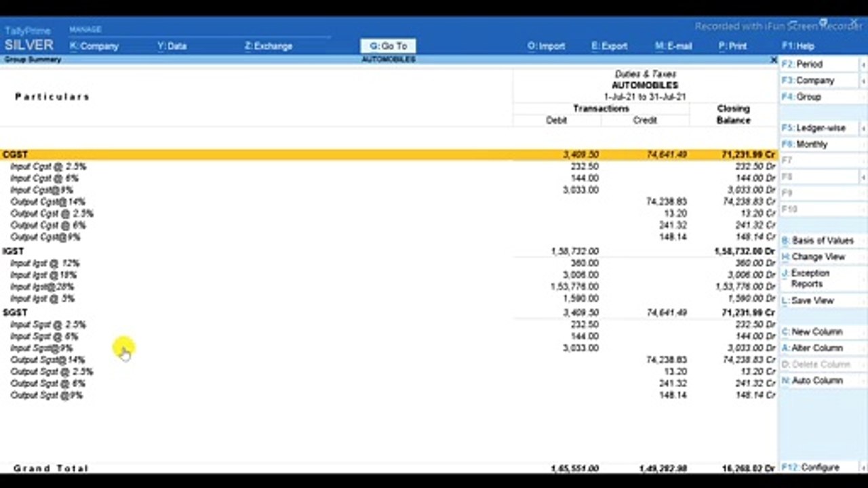
Task: Select the IGST group row
Action: click(x=389, y=251)
